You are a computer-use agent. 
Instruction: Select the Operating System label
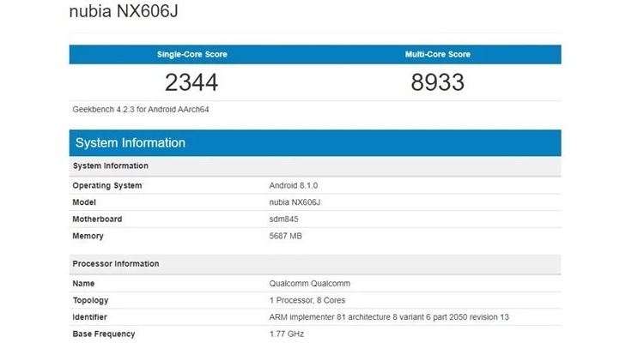(107, 185)
